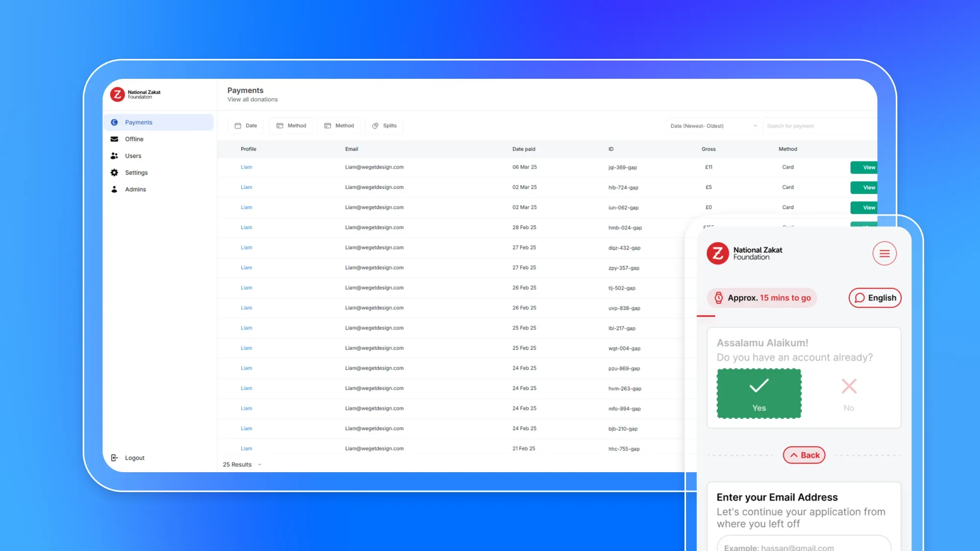Image resolution: width=980 pixels, height=551 pixels.
Task: Click the English language button
Action: 874,297
